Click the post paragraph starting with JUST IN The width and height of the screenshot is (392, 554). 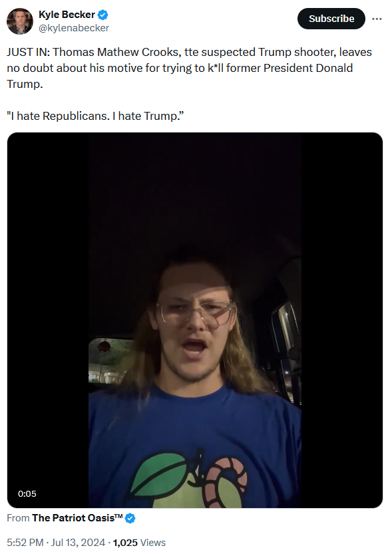189,68
